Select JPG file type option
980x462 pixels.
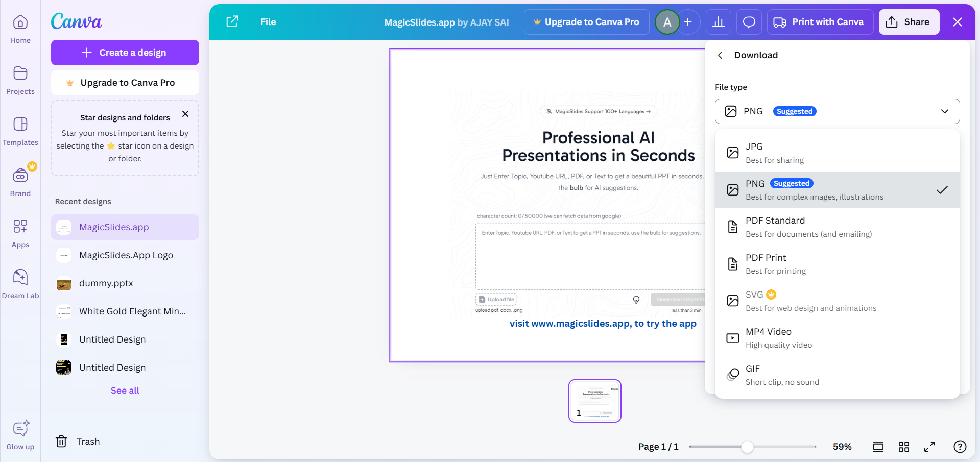click(838, 153)
